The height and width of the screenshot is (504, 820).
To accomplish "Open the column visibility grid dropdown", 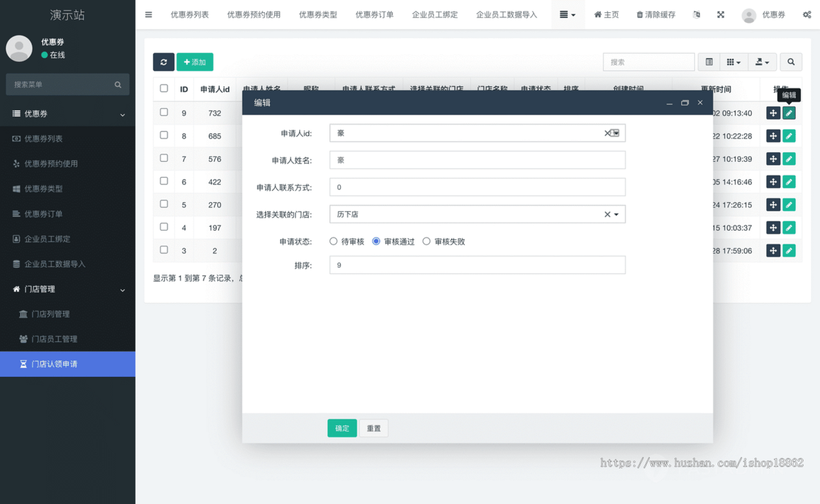I will [733, 61].
